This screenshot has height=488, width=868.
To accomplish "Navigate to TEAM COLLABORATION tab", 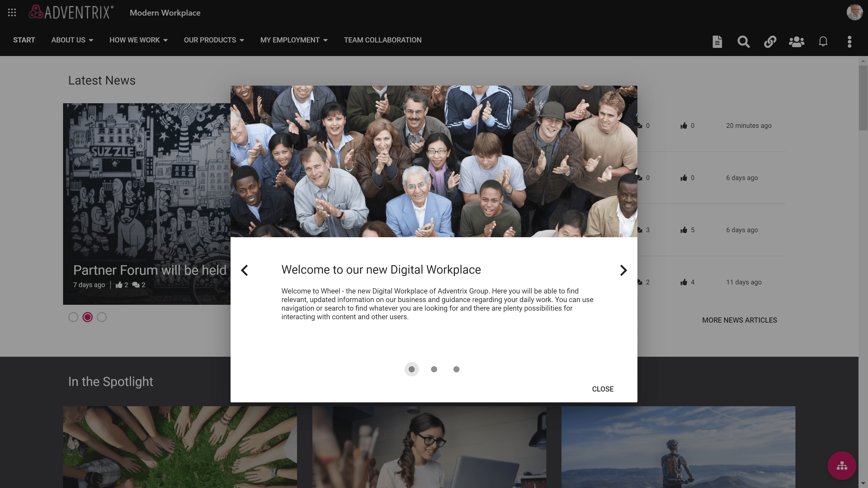I will click(382, 40).
